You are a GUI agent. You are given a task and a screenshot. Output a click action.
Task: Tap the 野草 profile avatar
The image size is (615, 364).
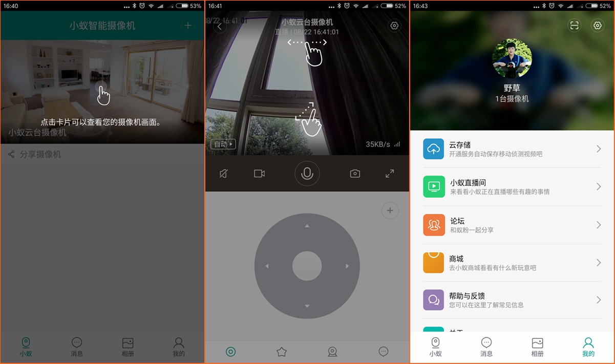[512, 59]
